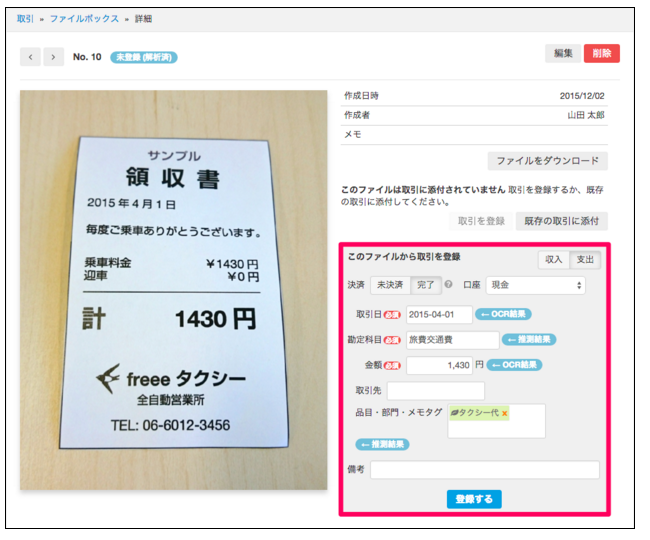
Task: Click the 作成者 value 山田 太郎
Action: click(x=586, y=115)
